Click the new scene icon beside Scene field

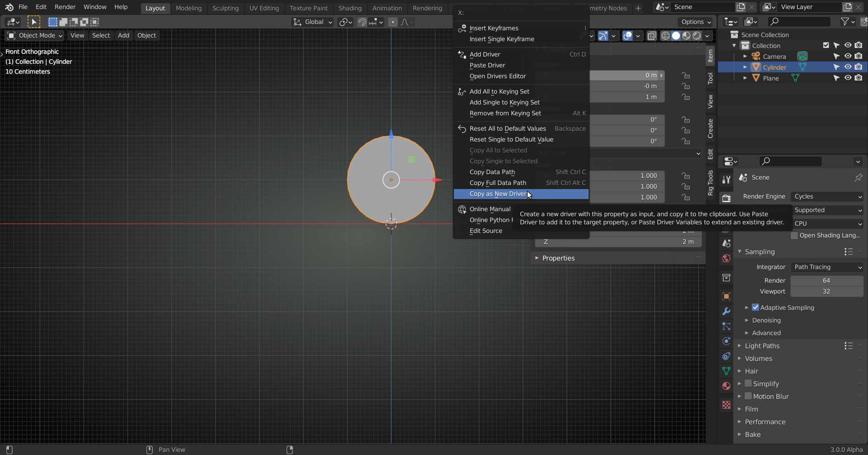click(x=741, y=7)
